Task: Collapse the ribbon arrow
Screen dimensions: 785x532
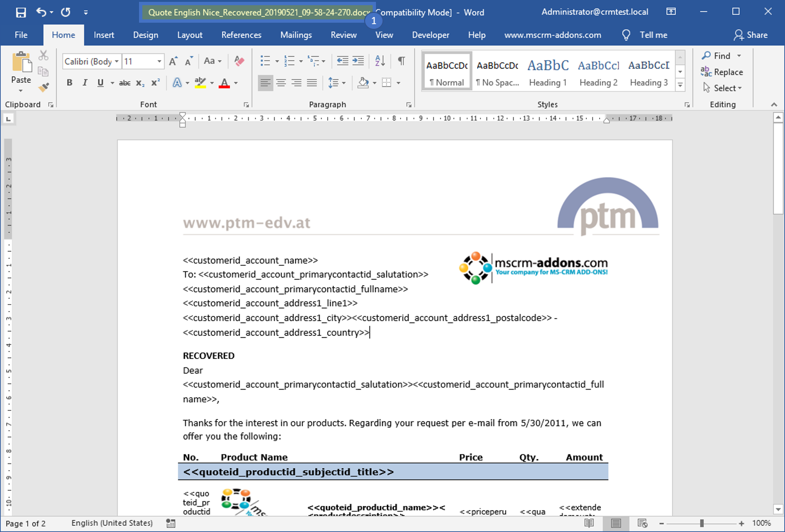Action: 774,105
